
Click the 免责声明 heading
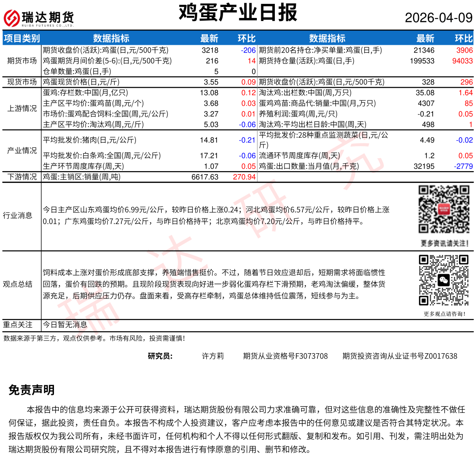point(32,390)
